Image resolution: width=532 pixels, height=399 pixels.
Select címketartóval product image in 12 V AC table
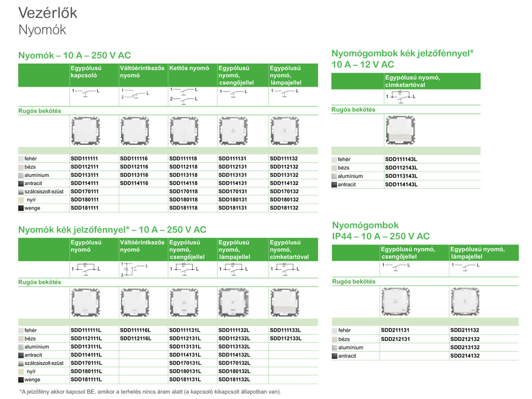click(x=400, y=130)
